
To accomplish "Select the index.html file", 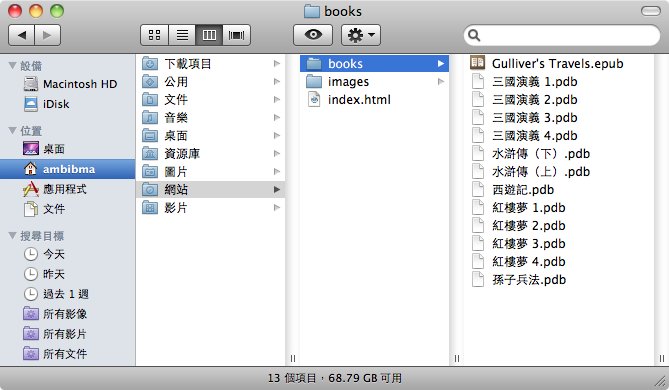I will (x=374, y=99).
